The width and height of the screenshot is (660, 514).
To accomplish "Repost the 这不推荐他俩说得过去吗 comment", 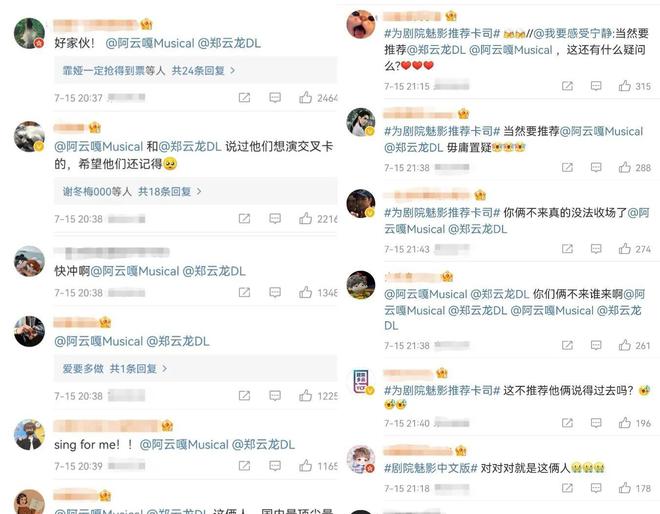I will (567, 423).
